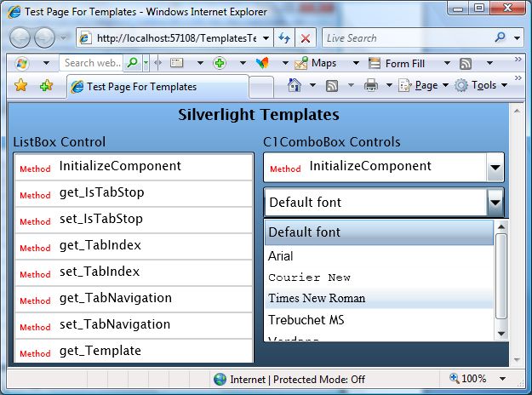
Task: Choose Arial in the font list
Action: click(x=379, y=256)
